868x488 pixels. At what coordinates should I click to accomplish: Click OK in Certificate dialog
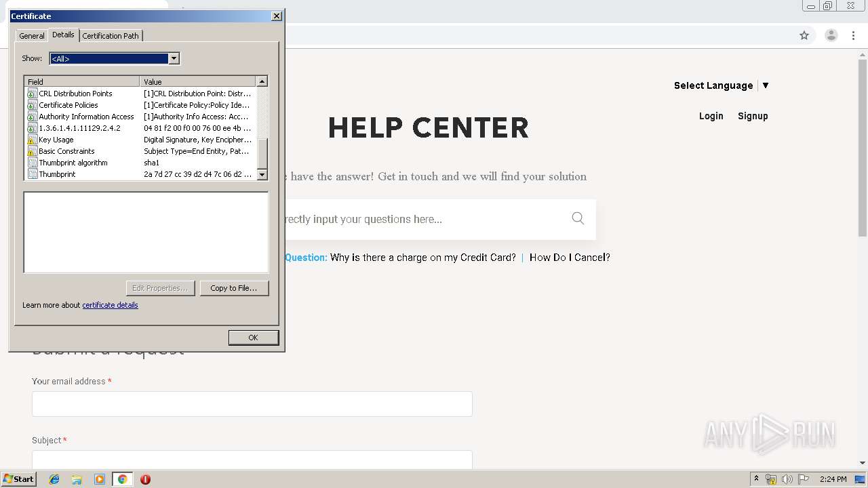253,338
